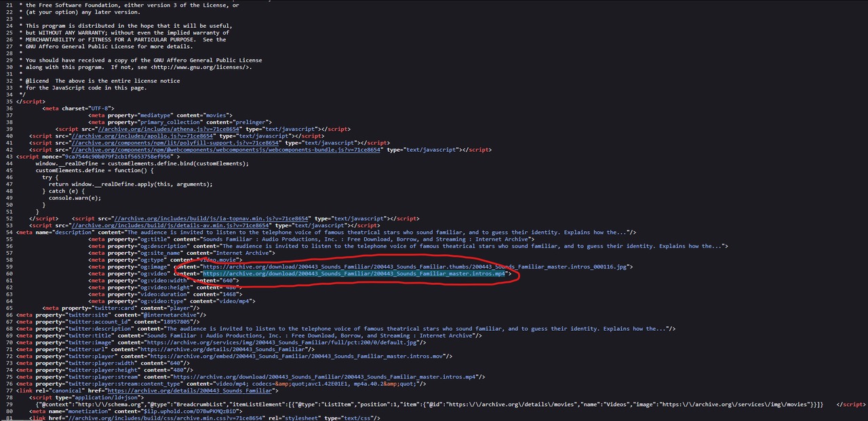Click the meta charset="UTF-8" tag

point(78,108)
